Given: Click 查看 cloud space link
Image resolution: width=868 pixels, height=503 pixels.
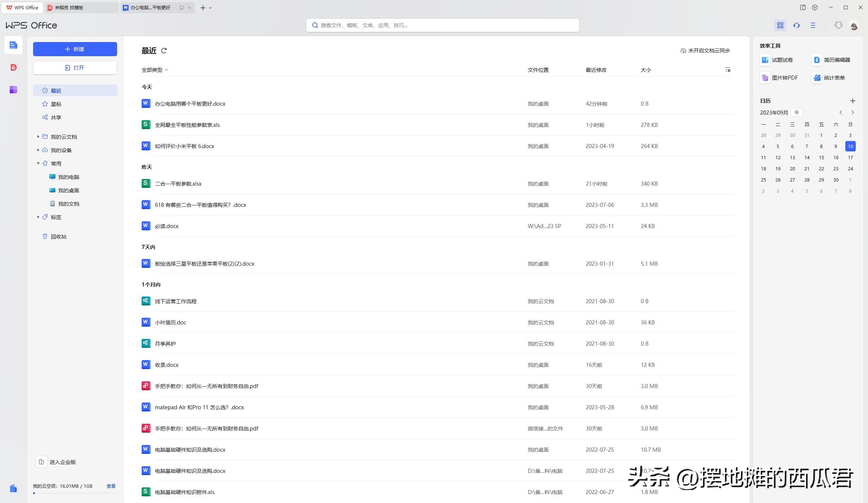Looking at the screenshot, I should [111, 486].
